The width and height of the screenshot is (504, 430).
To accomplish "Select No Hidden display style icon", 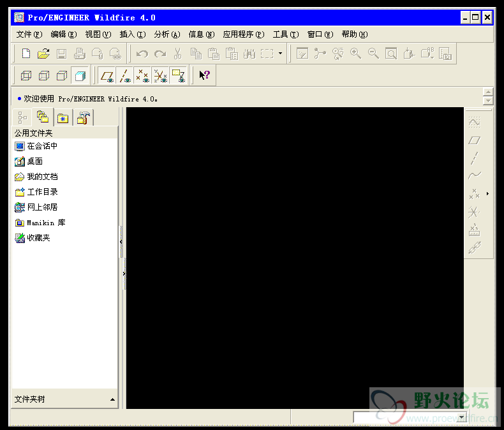I will click(x=62, y=75).
